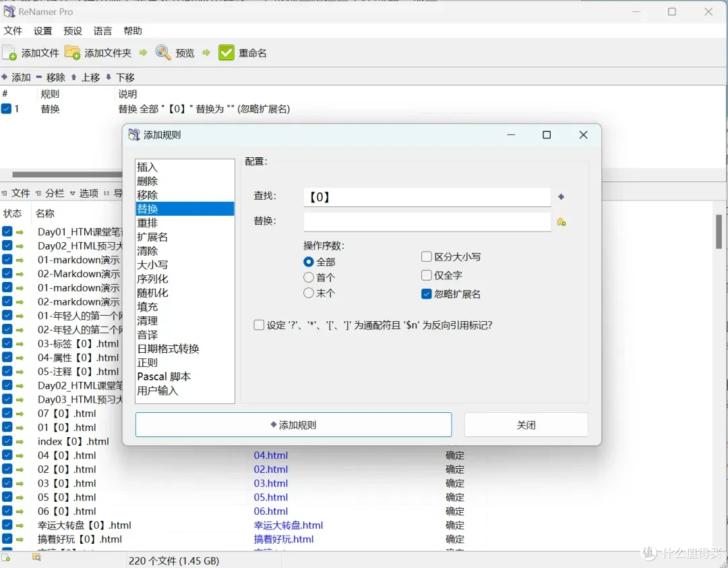Image resolution: width=728 pixels, height=568 pixels.
Task: Enable 仅全字 checkbox
Action: [426, 275]
